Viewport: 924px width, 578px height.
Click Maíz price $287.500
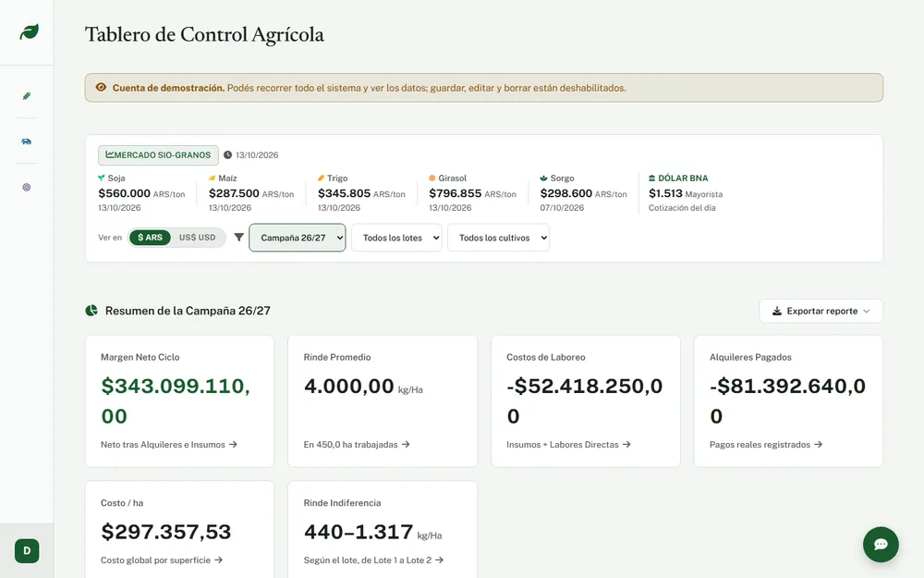[234, 193]
